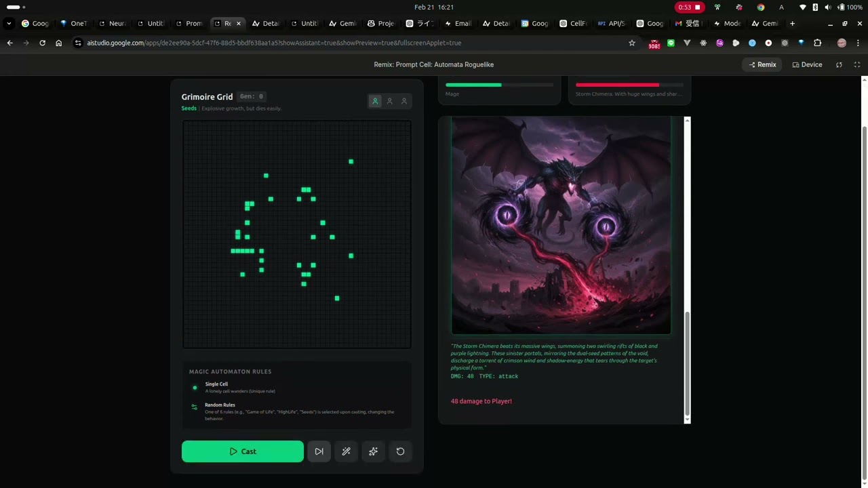Image resolution: width=868 pixels, height=488 pixels.
Task: Click the aistudio.google.com address bar
Action: (x=356, y=43)
